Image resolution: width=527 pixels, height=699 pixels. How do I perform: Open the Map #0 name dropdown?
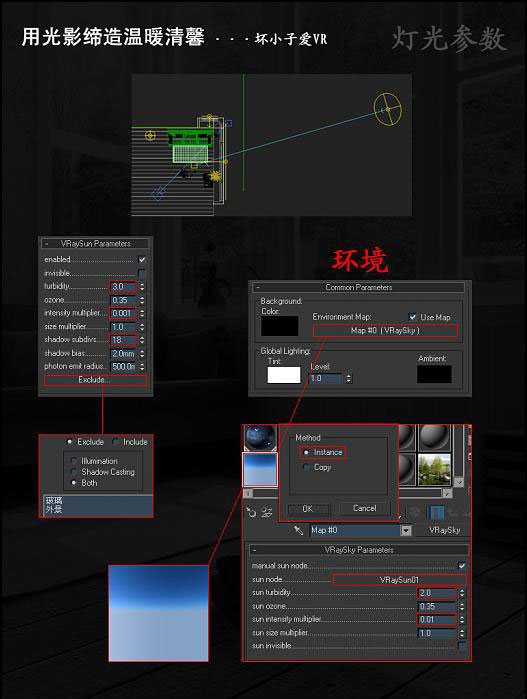406,530
